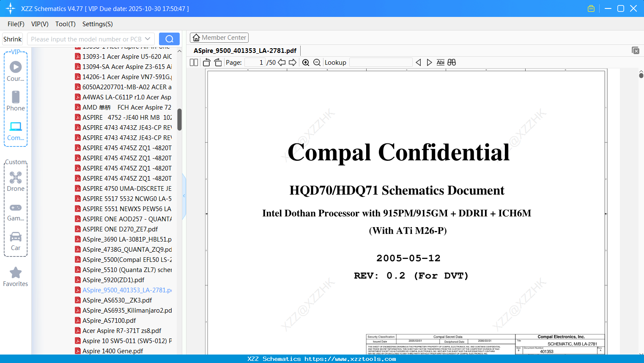Go to the next page arrow
Viewport: 644px width, 363px height.
click(x=293, y=63)
